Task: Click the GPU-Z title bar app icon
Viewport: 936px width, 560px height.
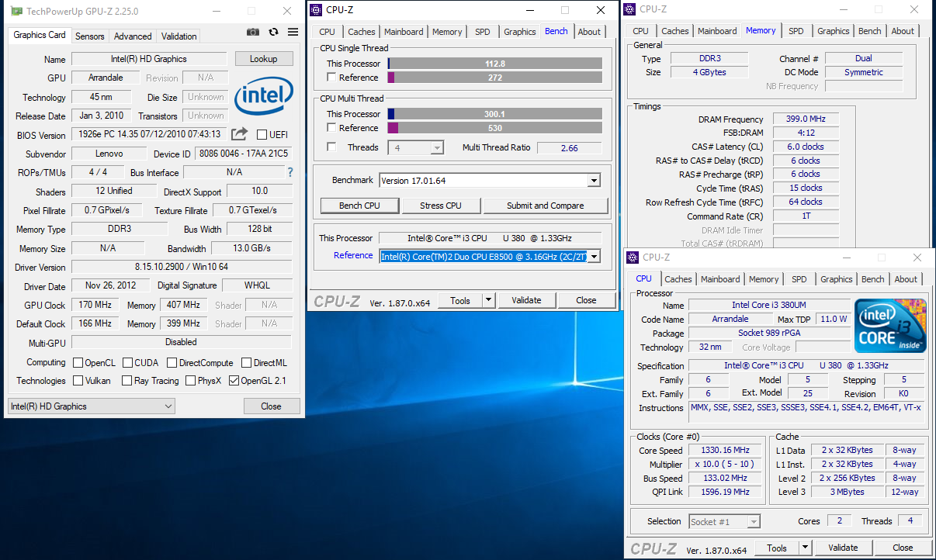Action: (x=16, y=11)
